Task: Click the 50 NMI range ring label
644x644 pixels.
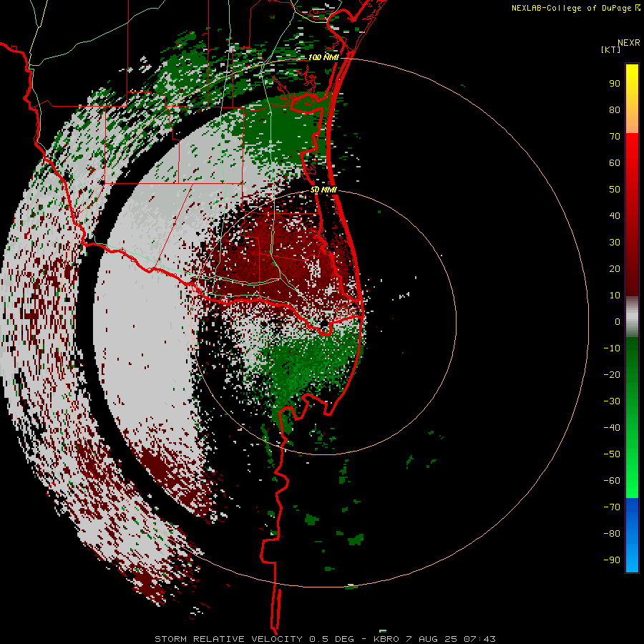Action: pyautogui.click(x=323, y=190)
